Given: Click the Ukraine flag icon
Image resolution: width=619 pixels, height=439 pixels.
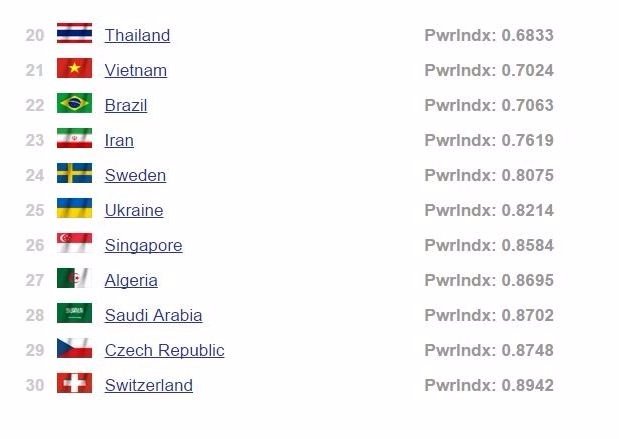Looking at the screenshot, I should pyautogui.click(x=74, y=209).
